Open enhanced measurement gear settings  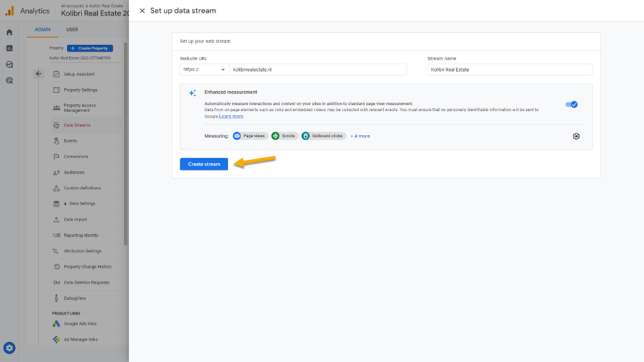576,136
